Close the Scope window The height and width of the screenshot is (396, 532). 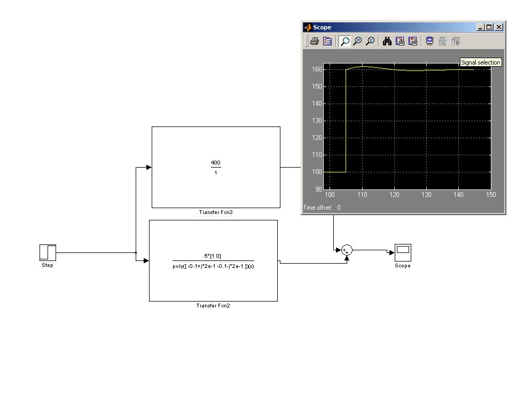(499, 27)
